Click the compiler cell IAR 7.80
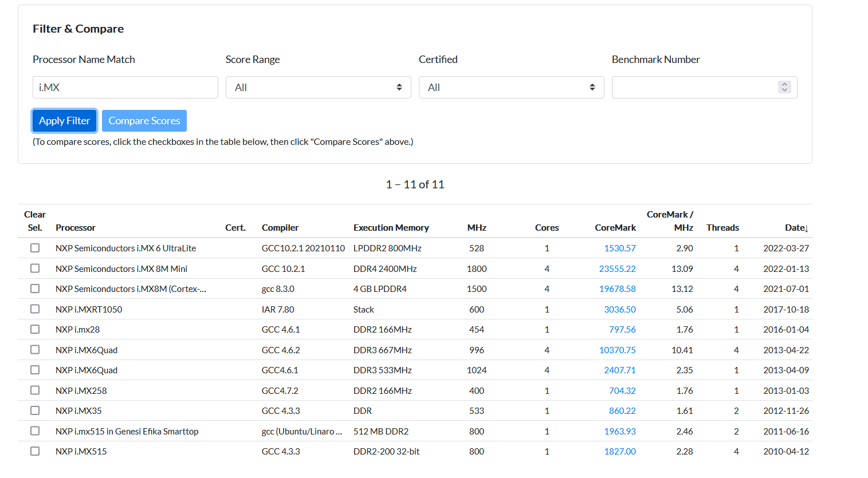868x478 pixels. [x=278, y=310]
